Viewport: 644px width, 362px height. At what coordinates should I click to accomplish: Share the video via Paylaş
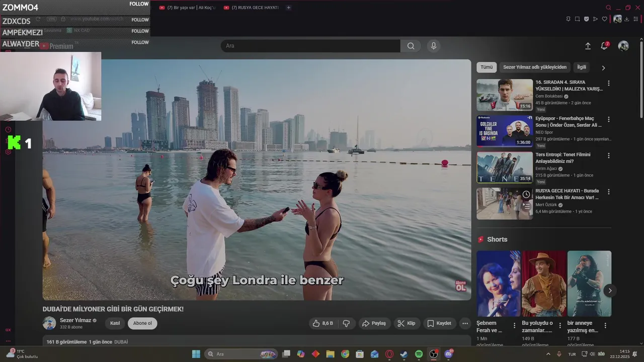pyautogui.click(x=374, y=323)
